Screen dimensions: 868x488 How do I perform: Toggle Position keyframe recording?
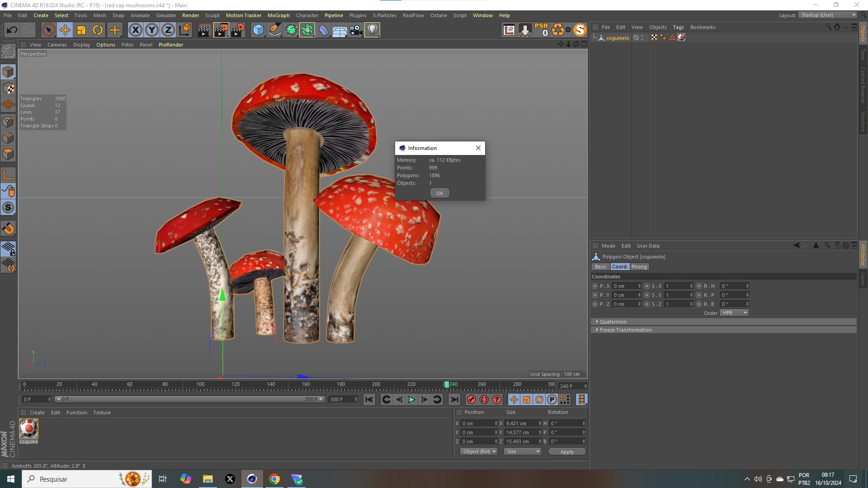coord(514,399)
